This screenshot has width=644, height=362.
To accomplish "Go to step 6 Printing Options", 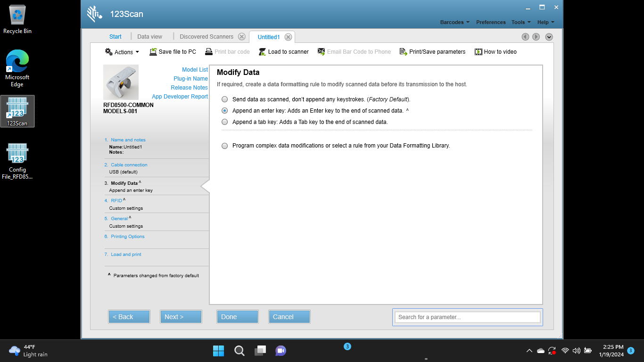I will pos(127,237).
